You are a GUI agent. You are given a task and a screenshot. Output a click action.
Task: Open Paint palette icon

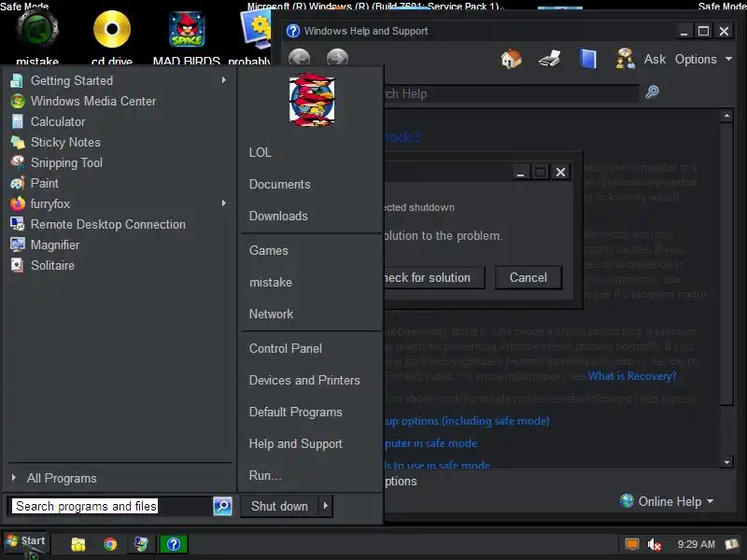pyautogui.click(x=17, y=183)
